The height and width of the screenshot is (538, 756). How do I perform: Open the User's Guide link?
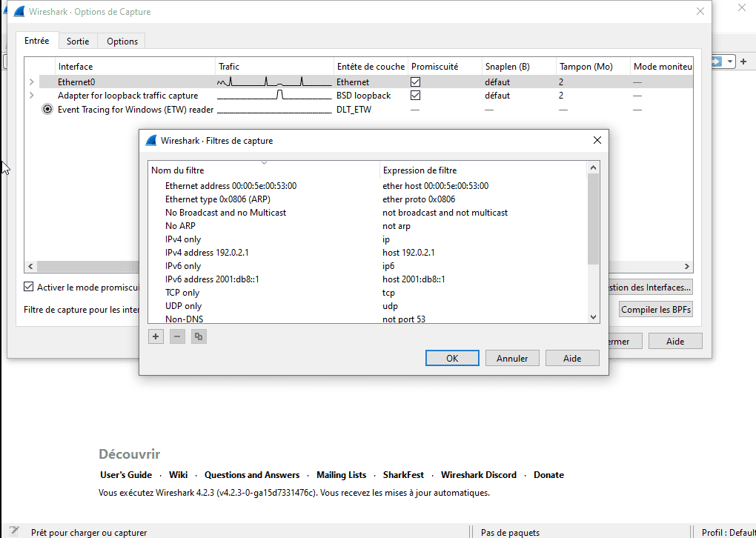[126, 475]
